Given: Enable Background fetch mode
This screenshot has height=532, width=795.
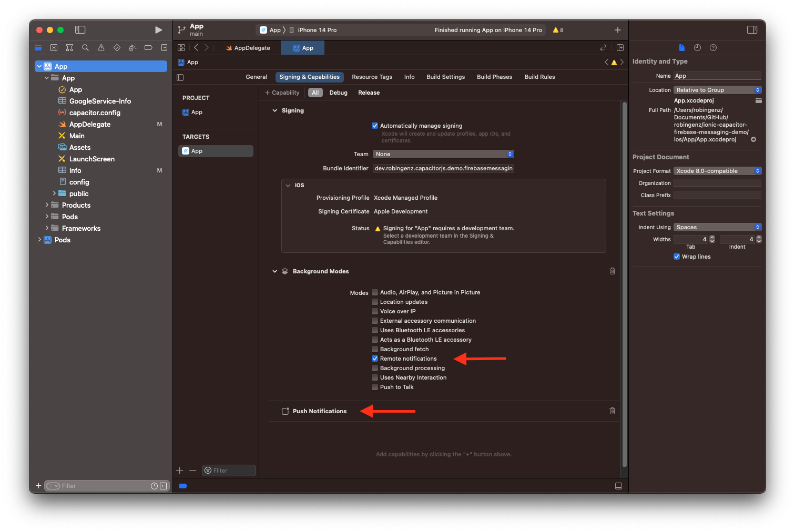Looking at the screenshot, I should [x=375, y=349].
